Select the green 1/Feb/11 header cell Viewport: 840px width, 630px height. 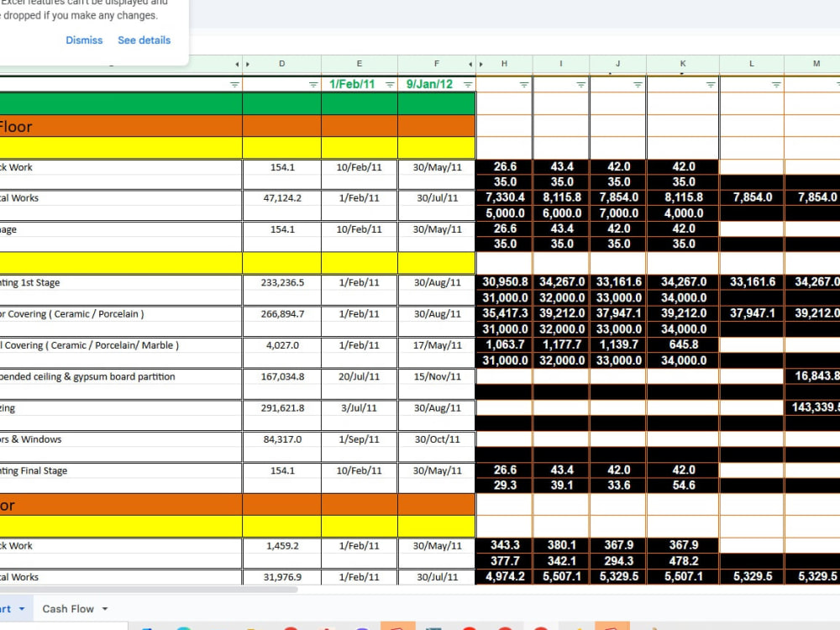click(x=360, y=84)
